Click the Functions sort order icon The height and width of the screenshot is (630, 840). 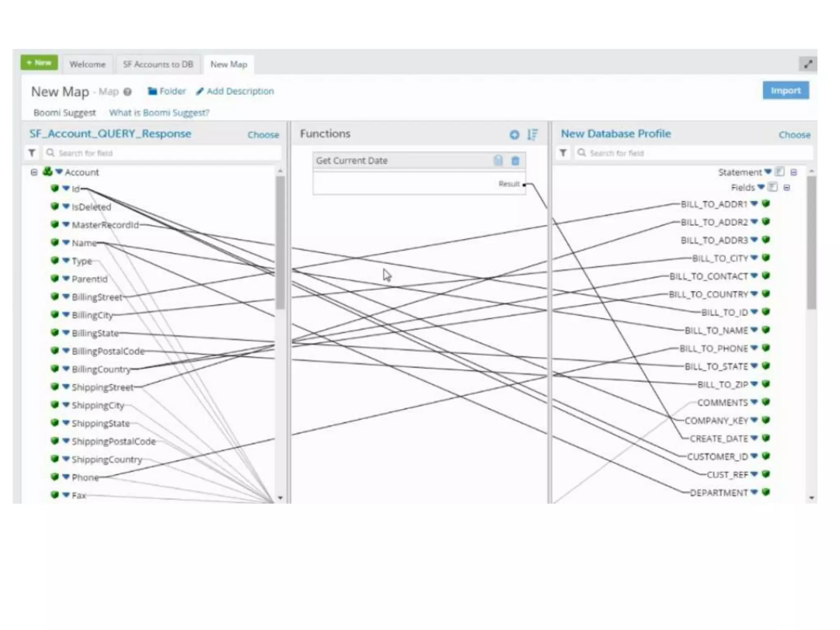(532, 135)
